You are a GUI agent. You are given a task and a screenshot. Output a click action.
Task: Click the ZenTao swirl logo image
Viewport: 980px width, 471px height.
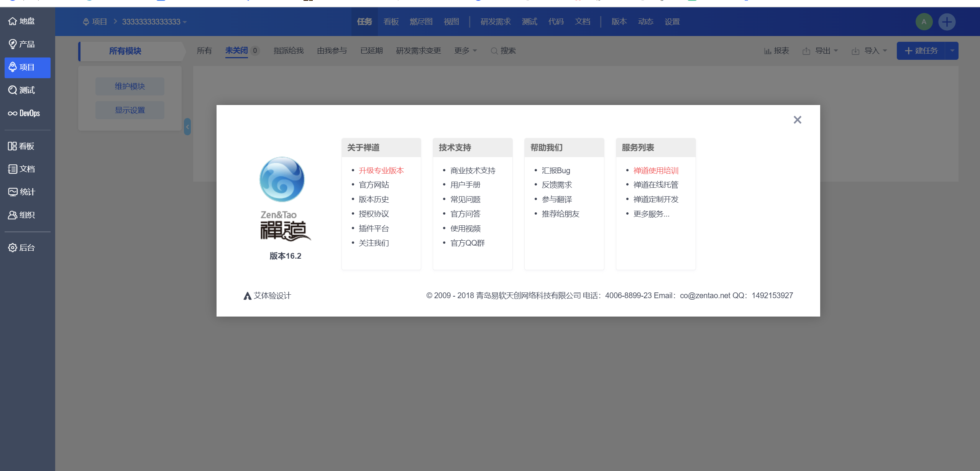282,179
